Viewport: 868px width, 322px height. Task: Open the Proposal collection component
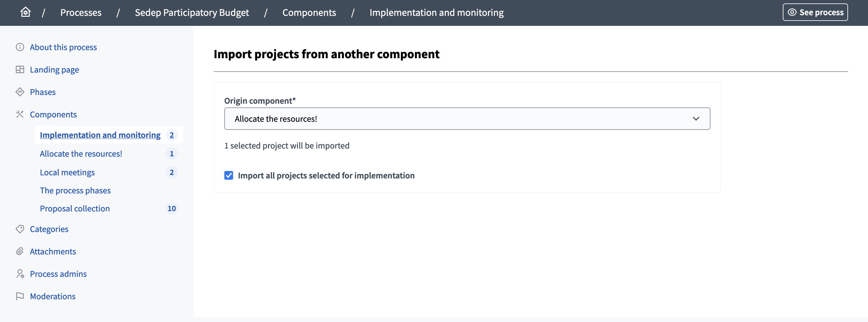(x=75, y=208)
